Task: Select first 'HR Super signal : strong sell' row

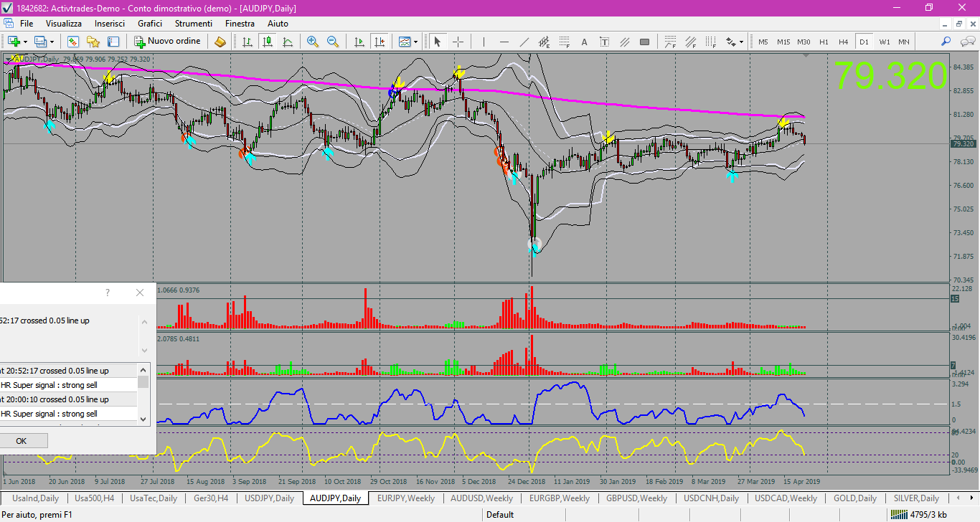Action: [69, 385]
